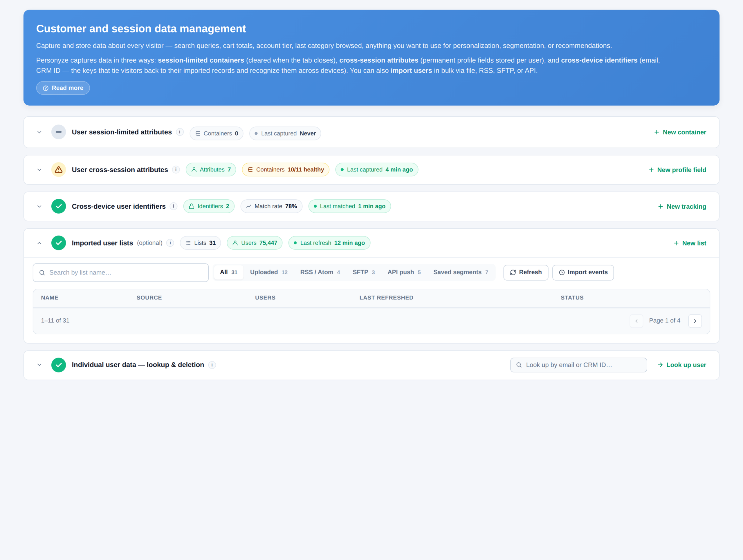Focus the Look up by email or CRM ID field
Image resolution: width=743 pixels, height=560 pixels.
click(578, 365)
